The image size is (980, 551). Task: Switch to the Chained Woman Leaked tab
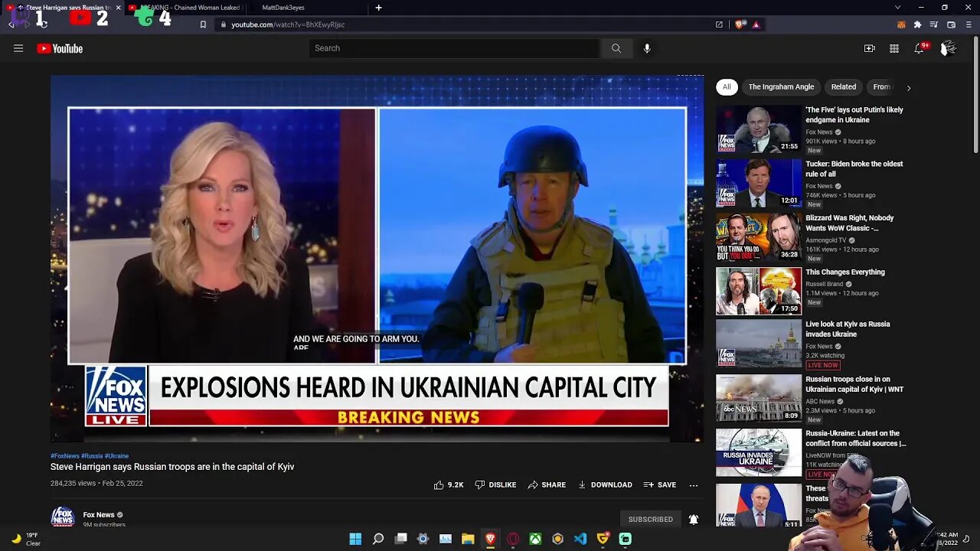(x=186, y=8)
